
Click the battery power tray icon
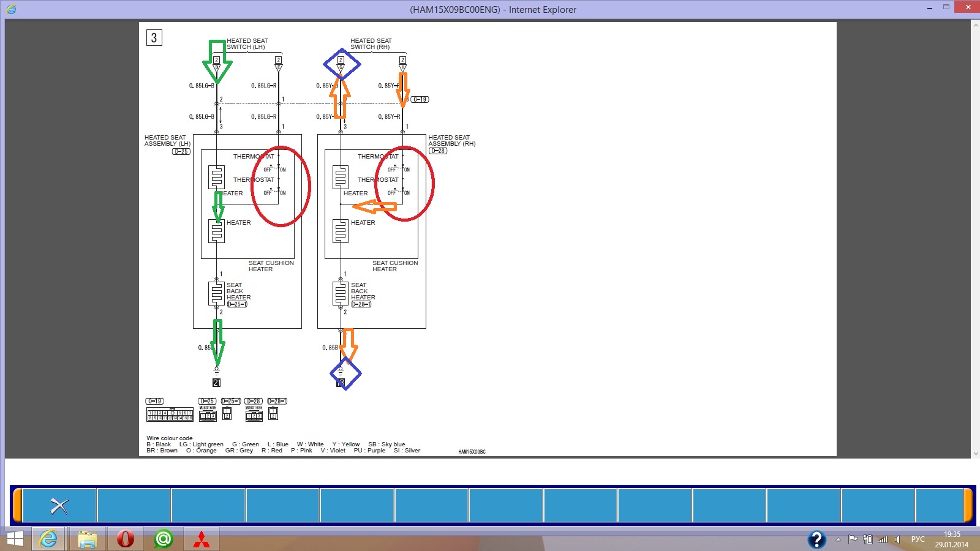(x=867, y=539)
